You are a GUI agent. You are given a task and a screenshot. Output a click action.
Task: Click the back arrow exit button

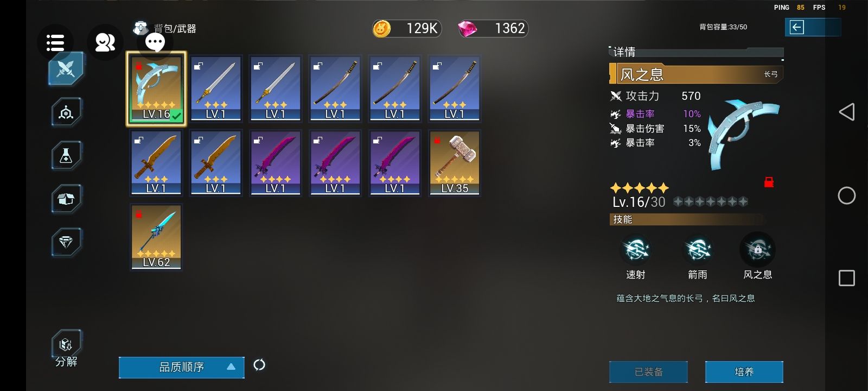click(797, 28)
